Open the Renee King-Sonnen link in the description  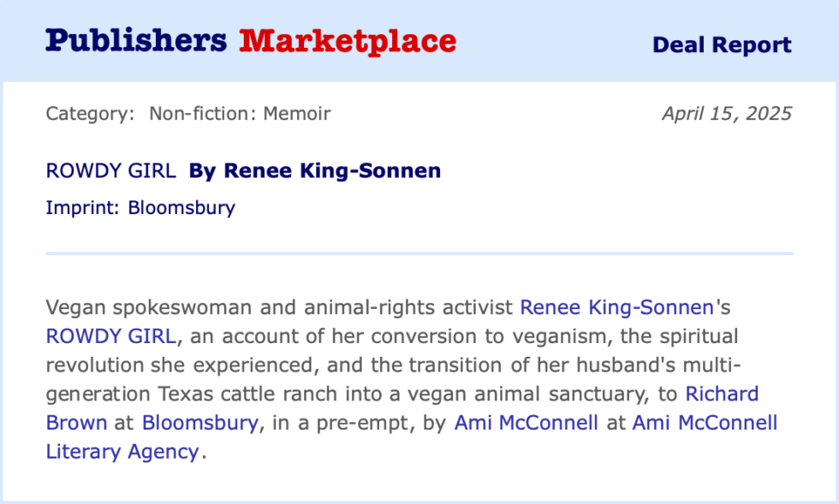click(x=616, y=306)
